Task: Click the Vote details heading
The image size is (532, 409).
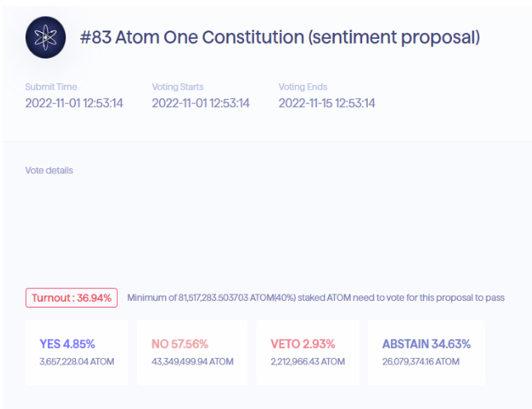Action: pos(49,170)
